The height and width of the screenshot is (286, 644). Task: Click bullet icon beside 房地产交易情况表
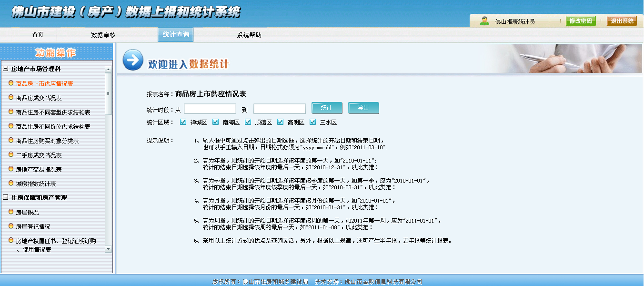click(x=11, y=169)
